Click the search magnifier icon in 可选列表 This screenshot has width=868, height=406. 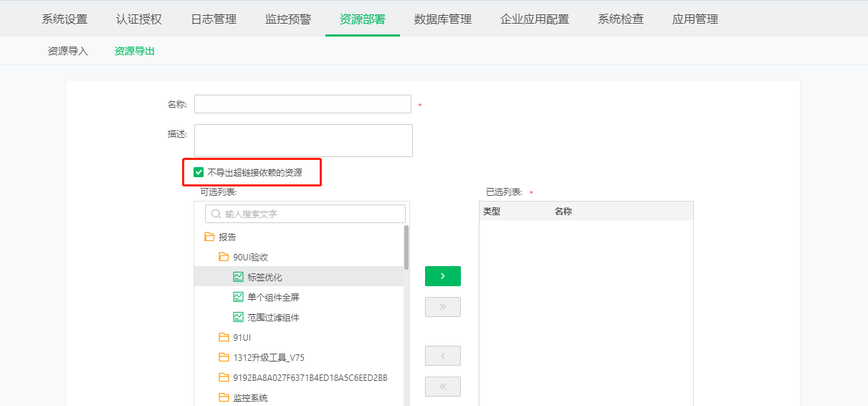coord(215,214)
